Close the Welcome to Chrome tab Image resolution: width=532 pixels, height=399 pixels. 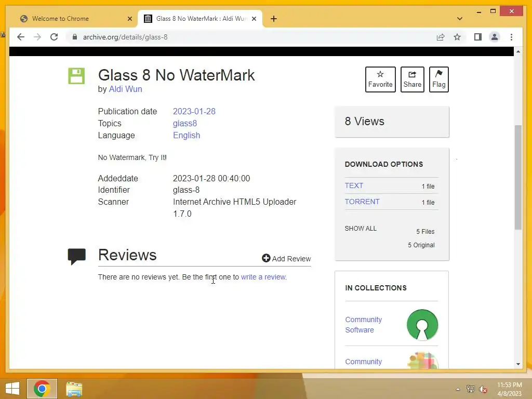[129, 19]
